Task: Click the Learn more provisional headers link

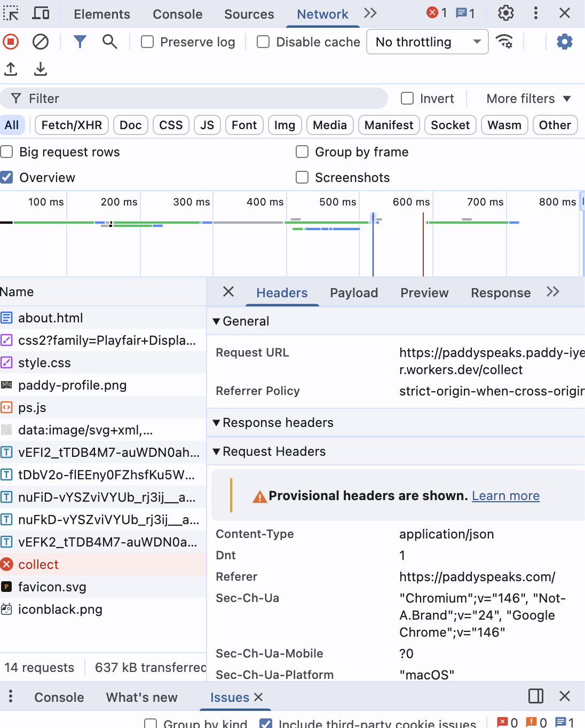Action: 505,495
